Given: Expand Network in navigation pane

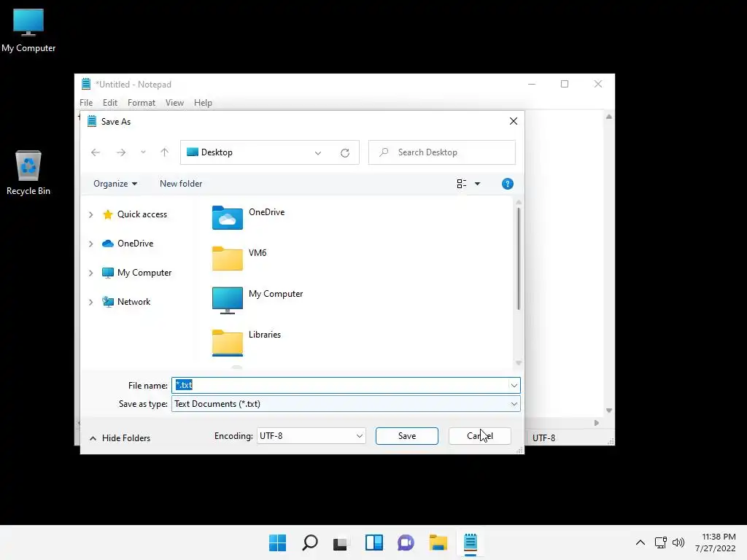Looking at the screenshot, I should (x=91, y=302).
